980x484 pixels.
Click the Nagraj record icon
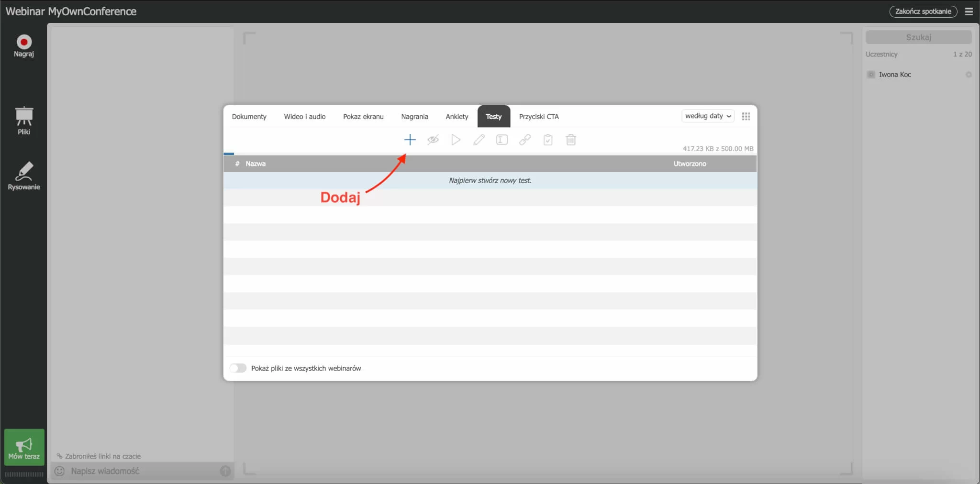coord(24,43)
